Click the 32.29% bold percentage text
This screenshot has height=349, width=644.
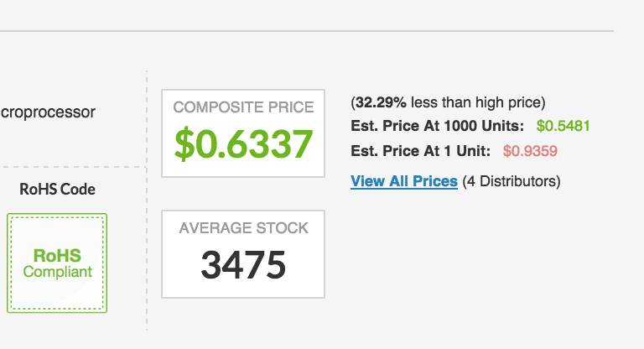[381, 102]
